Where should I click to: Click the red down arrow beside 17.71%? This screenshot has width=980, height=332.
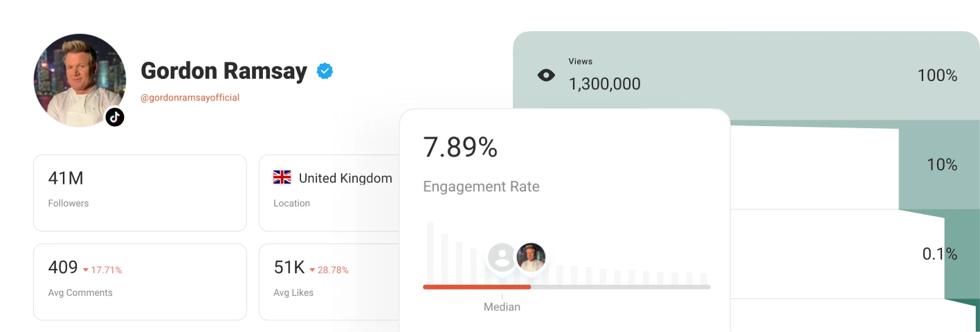[86, 270]
